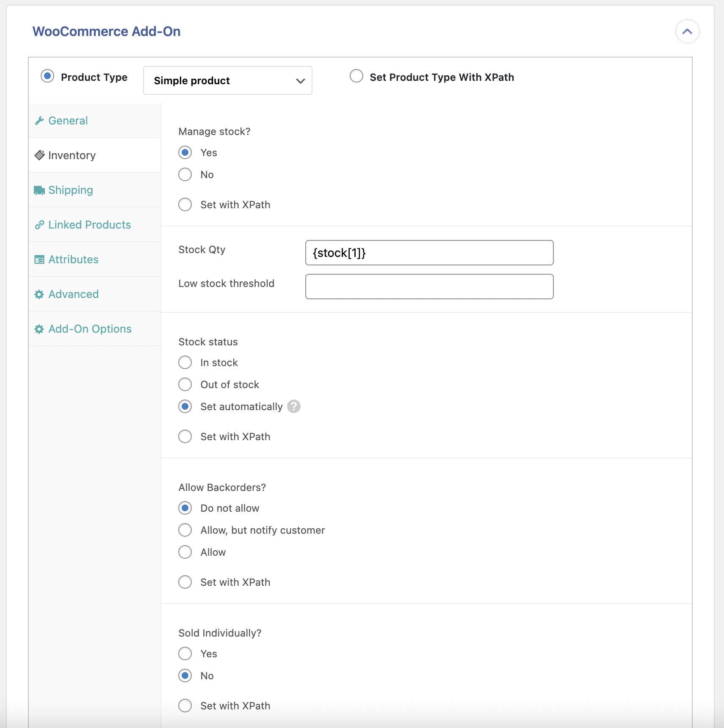This screenshot has height=728, width=724.
Task: Open the help tooltip next to Set automatically
Action: click(x=294, y=406)
